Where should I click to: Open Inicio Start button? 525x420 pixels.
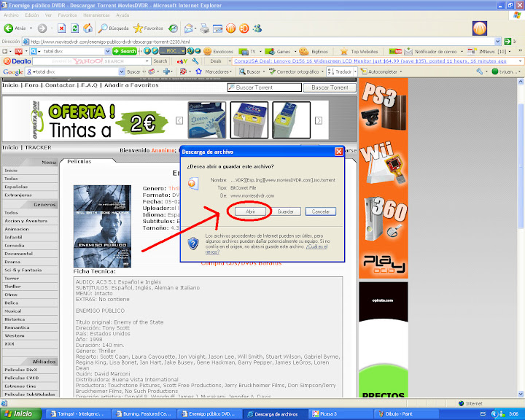pos(21,414)
